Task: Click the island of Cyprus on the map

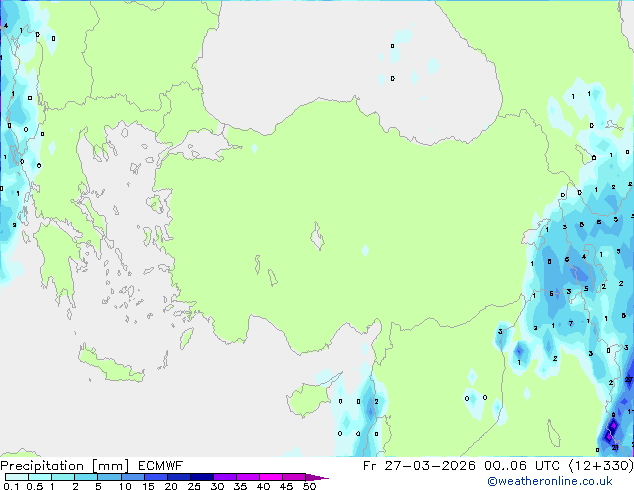Action: point(313,395)
